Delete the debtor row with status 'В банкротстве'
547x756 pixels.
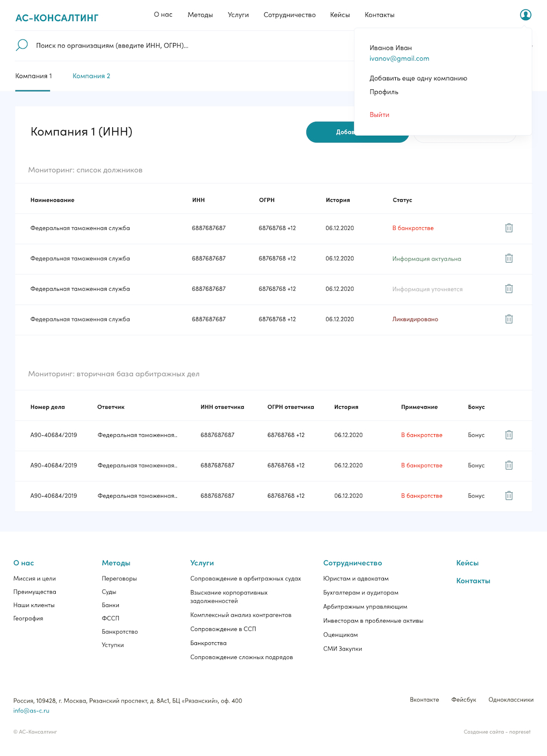coord(508,228)
